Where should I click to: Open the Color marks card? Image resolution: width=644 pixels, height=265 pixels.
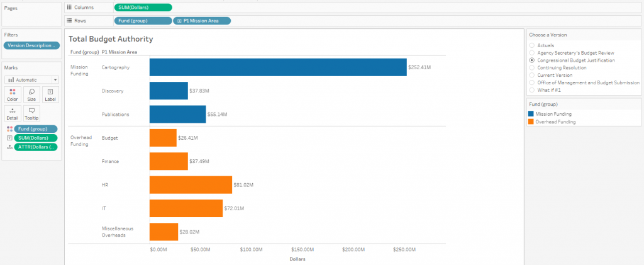coord(13,94)
